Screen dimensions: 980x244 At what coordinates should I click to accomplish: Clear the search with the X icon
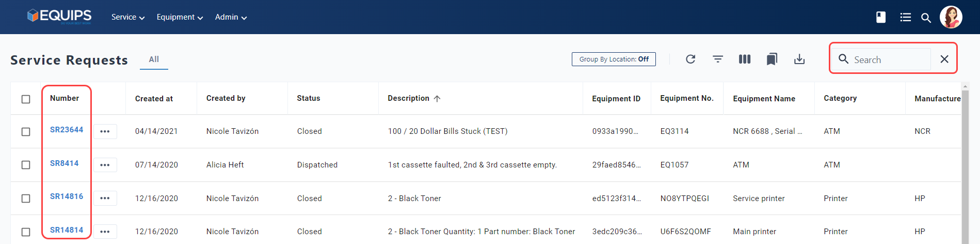(x=944, y=59)
